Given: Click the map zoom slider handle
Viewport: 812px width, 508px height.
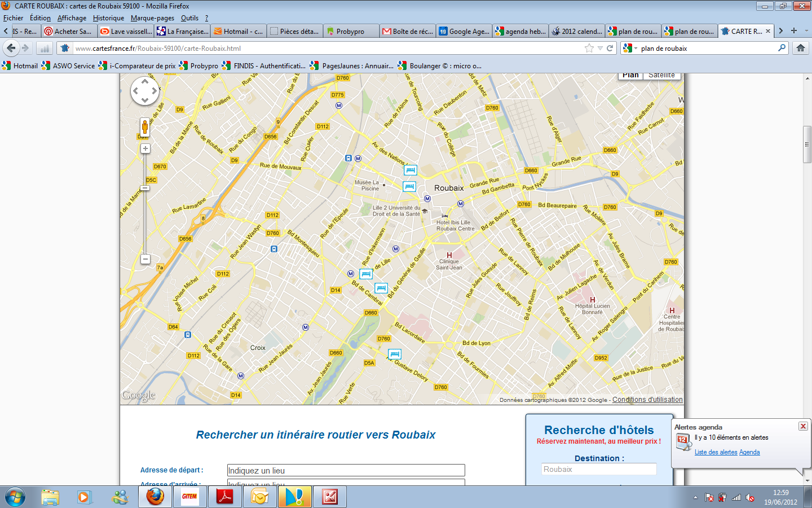Looking at the screenshot, I should click(x=145, y=188).
